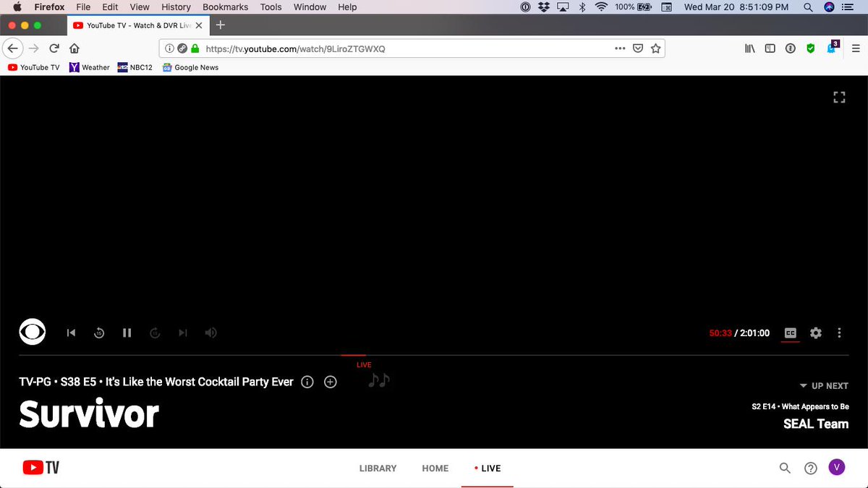Open the File menu

[x=83, y=7]
